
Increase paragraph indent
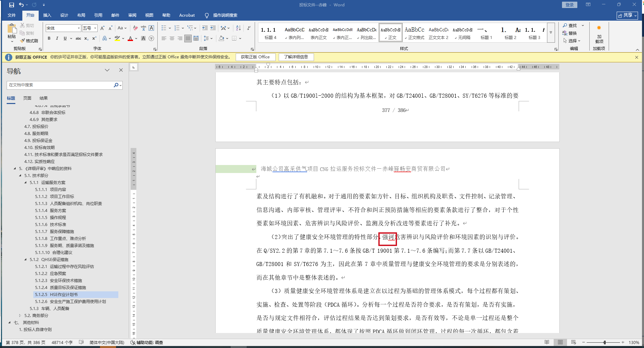tap(213, 28)
